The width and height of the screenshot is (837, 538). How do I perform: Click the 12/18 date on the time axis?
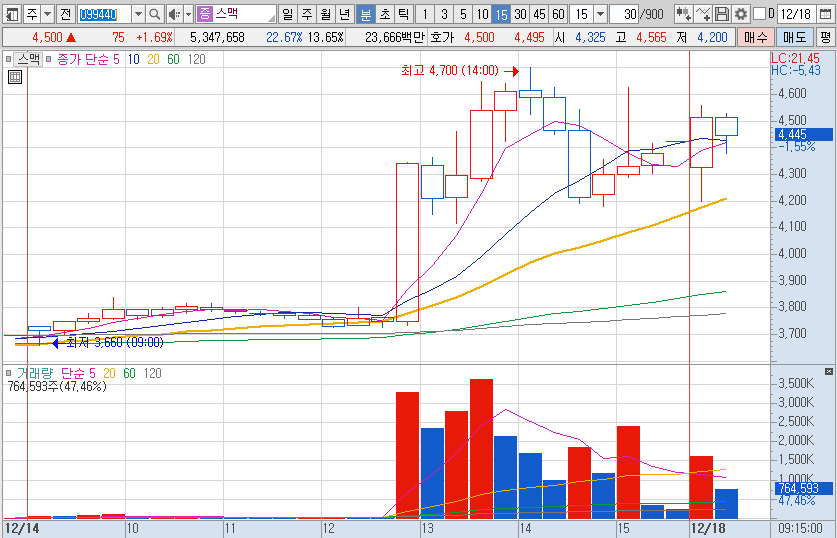pyautogui.click(x=708, y=529)
